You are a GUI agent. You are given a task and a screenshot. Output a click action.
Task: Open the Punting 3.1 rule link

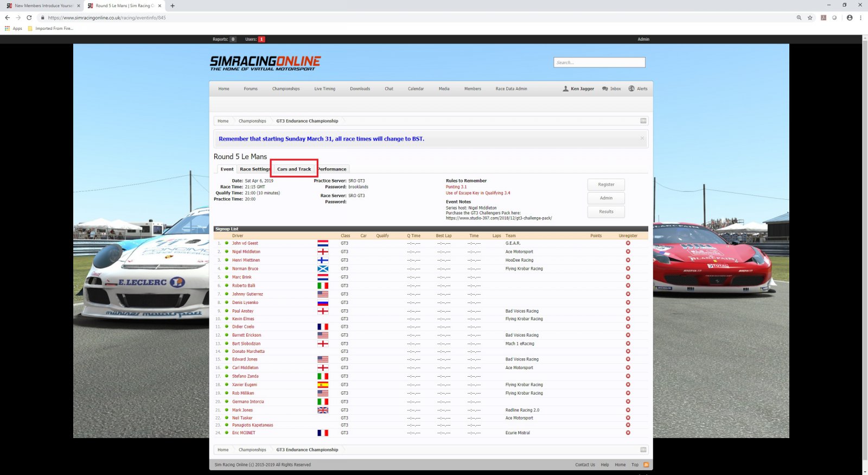[456, 187]
